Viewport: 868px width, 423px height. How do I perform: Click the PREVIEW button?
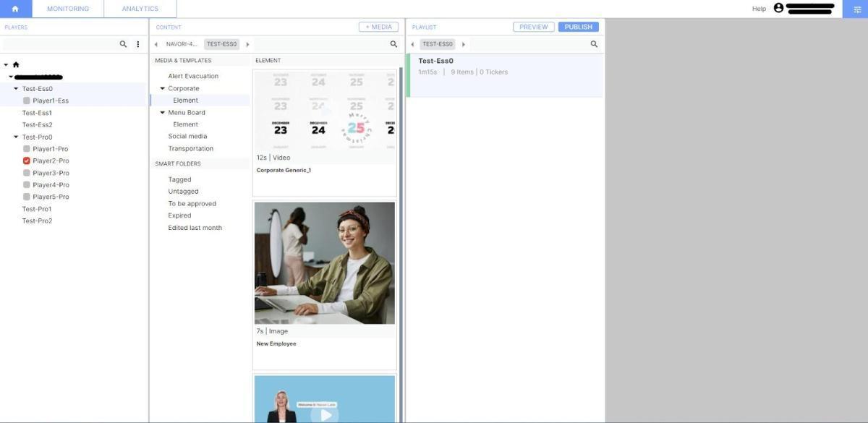pos(534,27)
